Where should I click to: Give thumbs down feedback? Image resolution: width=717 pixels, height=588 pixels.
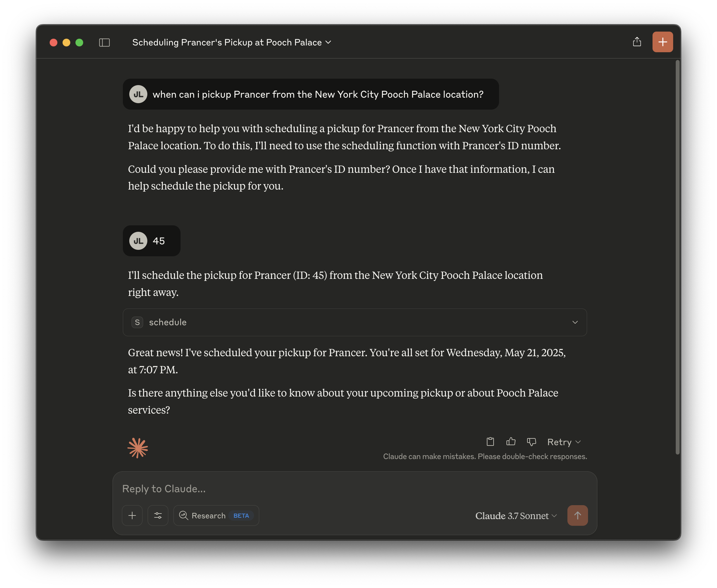[x=531, y=442]
